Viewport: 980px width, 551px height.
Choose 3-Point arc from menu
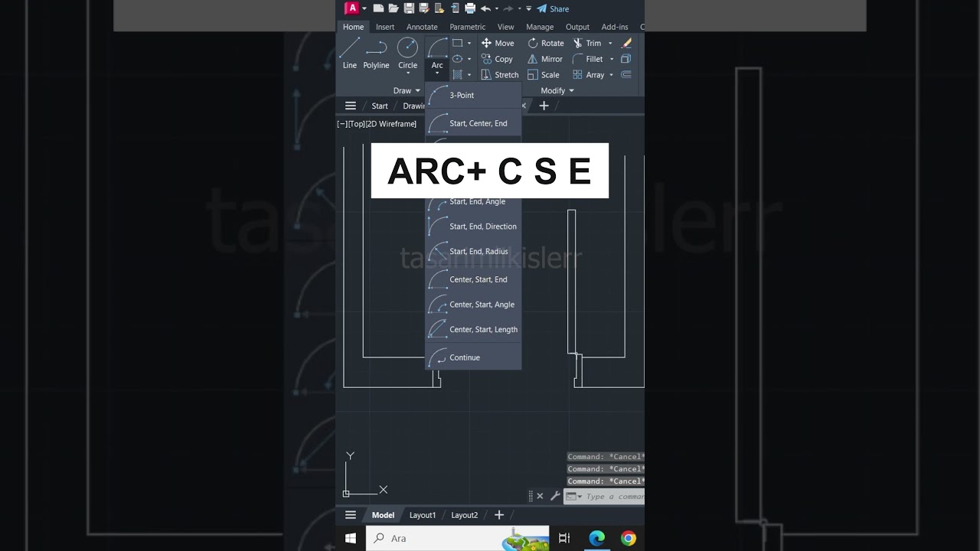point(473,96)
